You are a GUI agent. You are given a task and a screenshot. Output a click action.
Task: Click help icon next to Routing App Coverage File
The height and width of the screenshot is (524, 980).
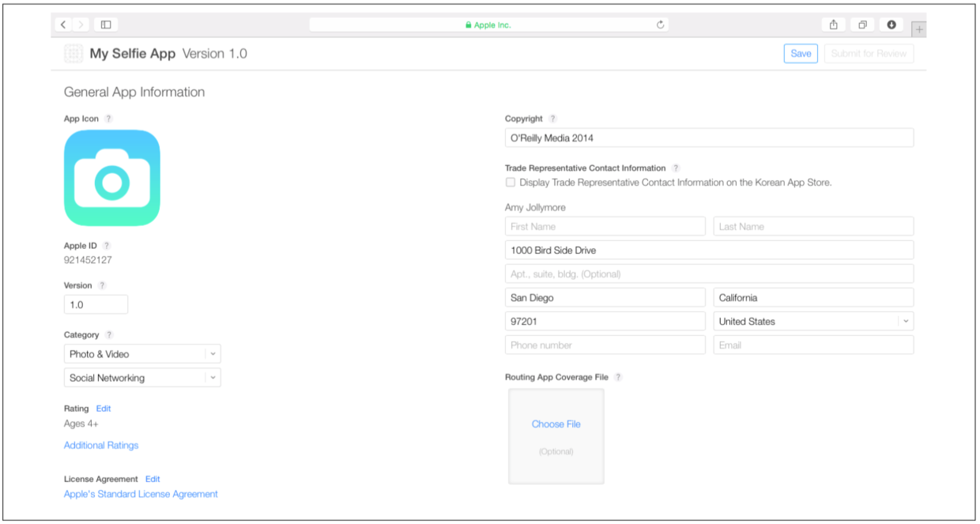coord(618,378)
